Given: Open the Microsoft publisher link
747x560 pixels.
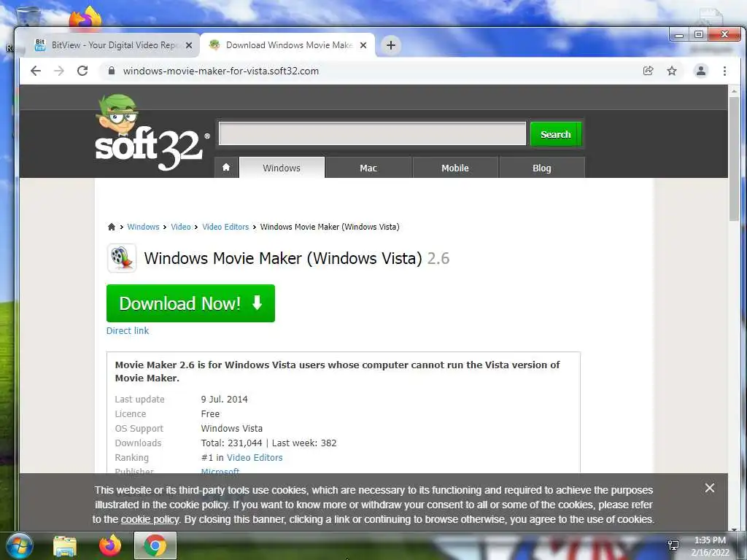Looking at the screenshot, I should (x=220, y=470).
